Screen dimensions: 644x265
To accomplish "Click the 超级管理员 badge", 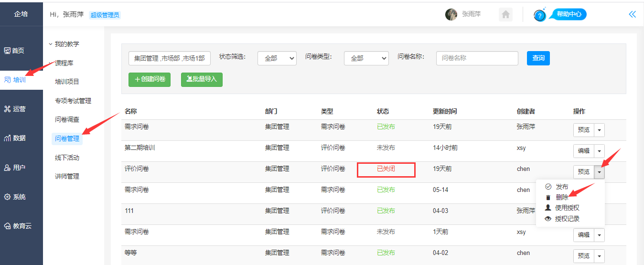I will click(x=105, y=15).
